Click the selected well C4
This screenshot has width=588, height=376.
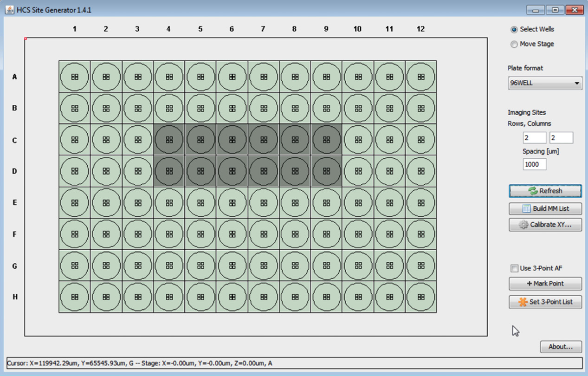click(169, 140)
